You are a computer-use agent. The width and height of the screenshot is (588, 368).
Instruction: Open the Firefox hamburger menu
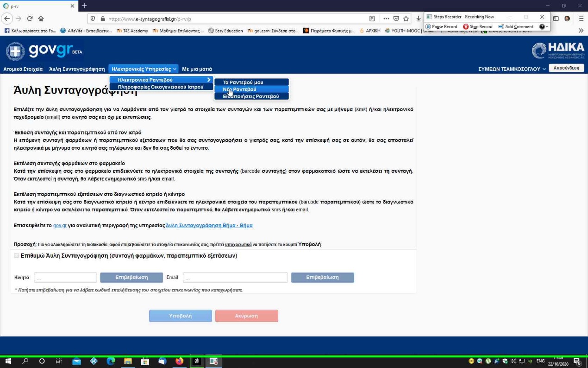point(581,19)
